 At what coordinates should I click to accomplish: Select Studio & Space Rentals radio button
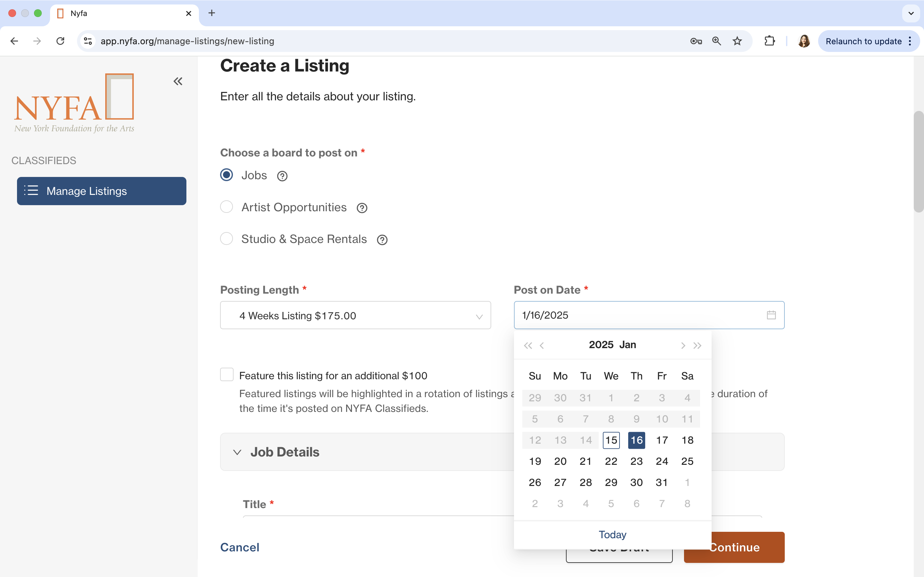click(227, 238)
